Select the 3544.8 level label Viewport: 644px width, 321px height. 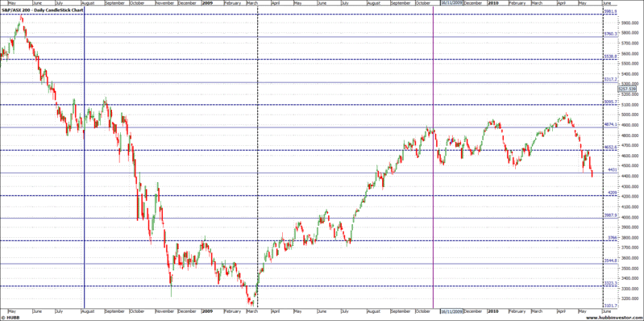point(610,261)
